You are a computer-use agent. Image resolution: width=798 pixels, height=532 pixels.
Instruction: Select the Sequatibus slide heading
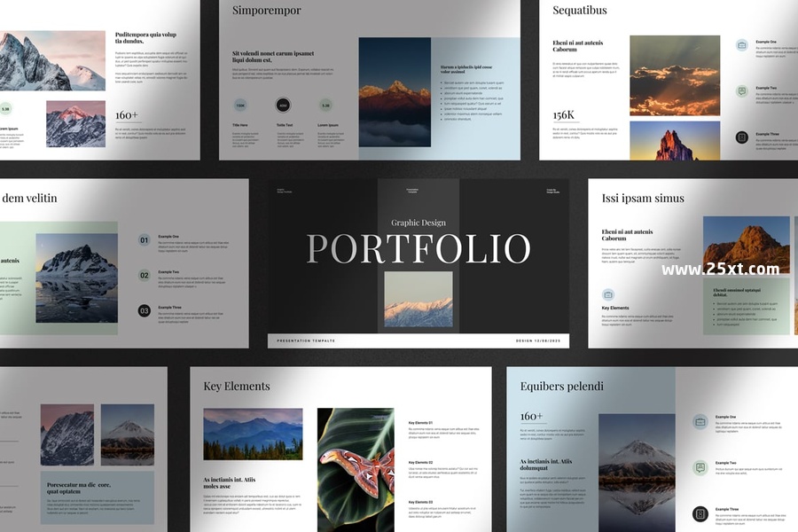[x=580, y=10]
